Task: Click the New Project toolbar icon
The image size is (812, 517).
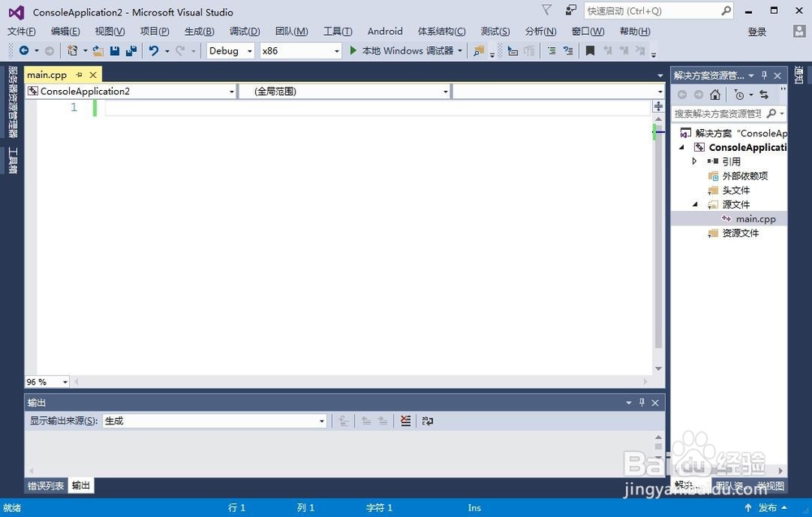Action: coord(72,50)
